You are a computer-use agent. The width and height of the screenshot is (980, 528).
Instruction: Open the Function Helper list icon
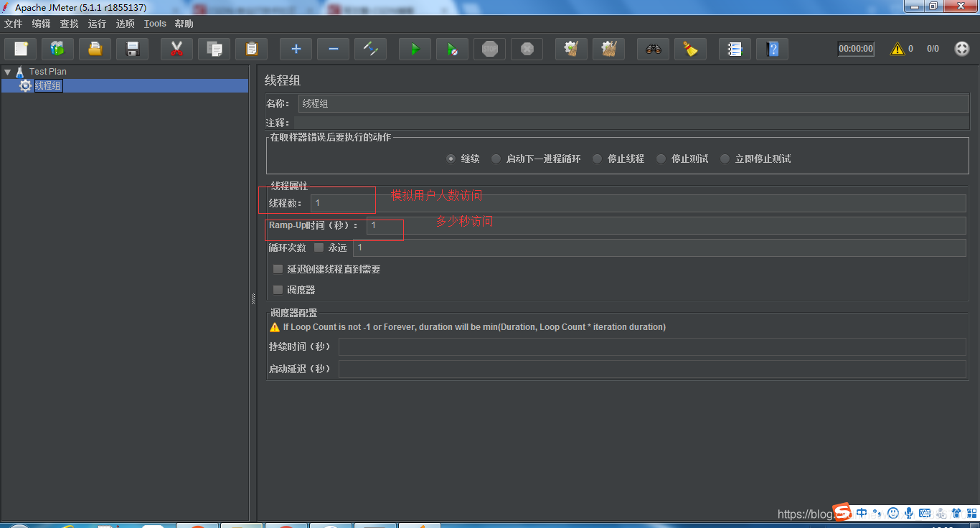(735, 49)
